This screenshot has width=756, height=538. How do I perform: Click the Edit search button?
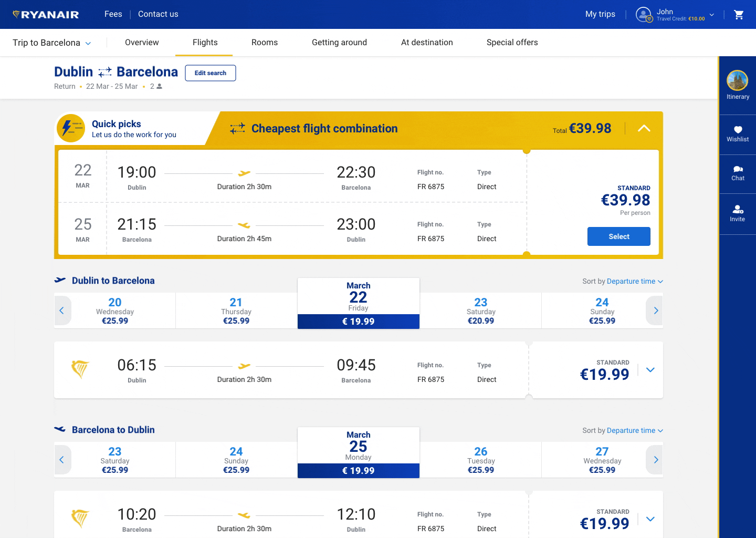[x=210, y=73]
